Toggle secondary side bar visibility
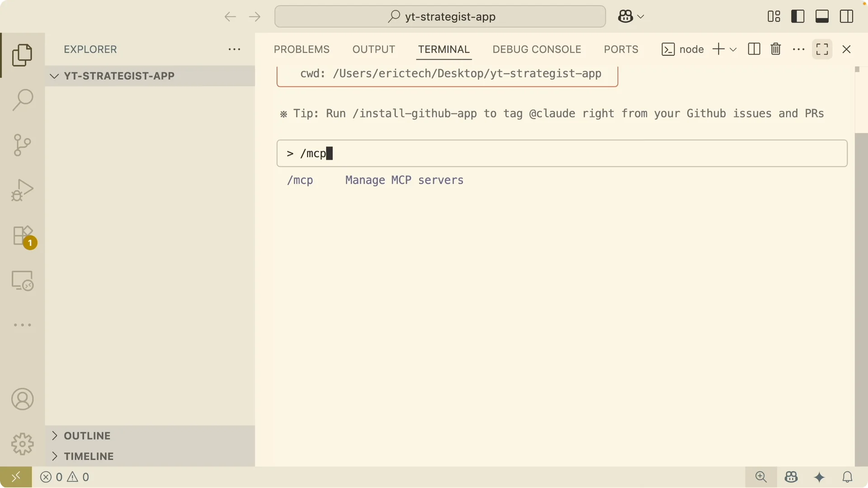This screenshot has height=488, width=868. tap(847, 17)
